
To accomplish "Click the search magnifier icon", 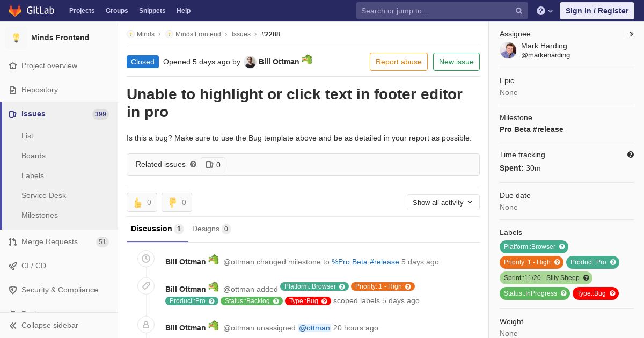I will pyautogui.click(x=519, y=11).
